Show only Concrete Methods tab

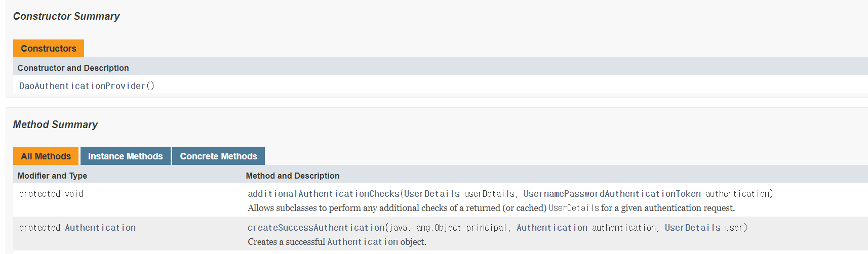point(218,156)
